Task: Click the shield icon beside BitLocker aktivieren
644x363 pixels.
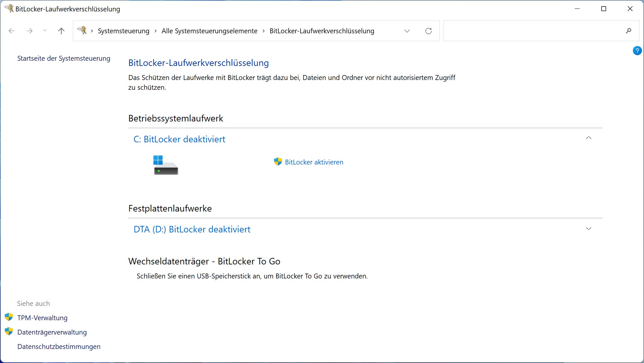Action: (x=277, y=162)
